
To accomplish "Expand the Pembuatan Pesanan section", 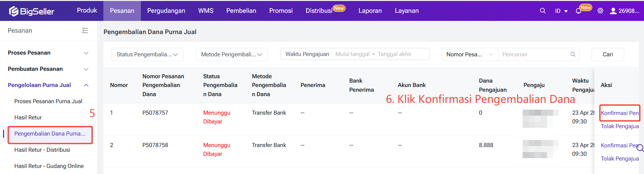I will tap(86, 69).
